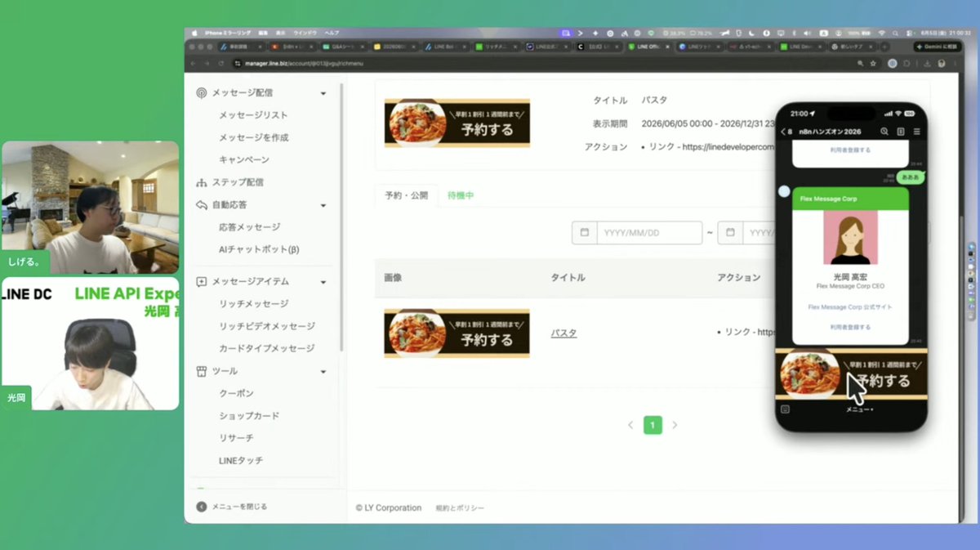The height and width of the screenshot is (550, 980).
Task: Open キャンペーン in the sidebar
Action: pyautogui.click(x=243, y=159)
